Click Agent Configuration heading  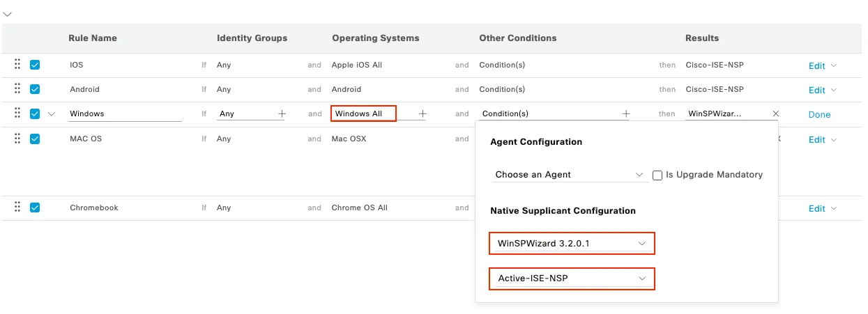pyautogui.click(x=536, y=142)
